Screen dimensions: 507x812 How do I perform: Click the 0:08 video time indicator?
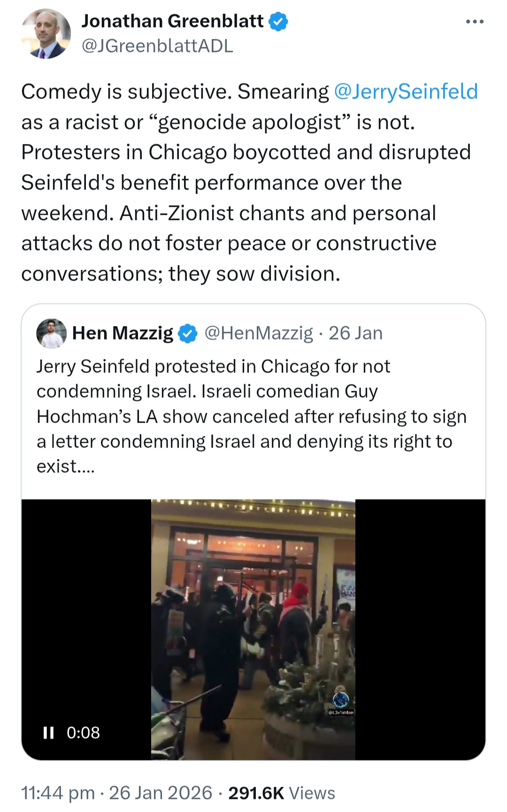point(83,733)
